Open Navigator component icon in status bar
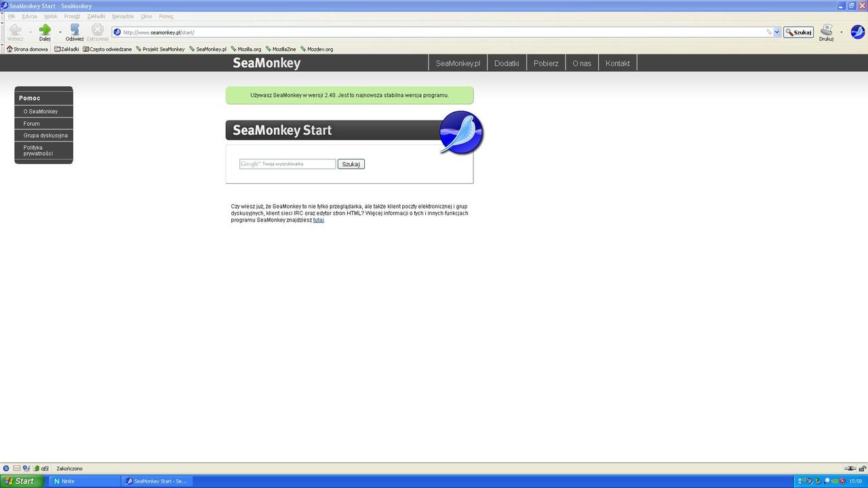The height and width of the screenshot is (488, 868). pos(6,468)
